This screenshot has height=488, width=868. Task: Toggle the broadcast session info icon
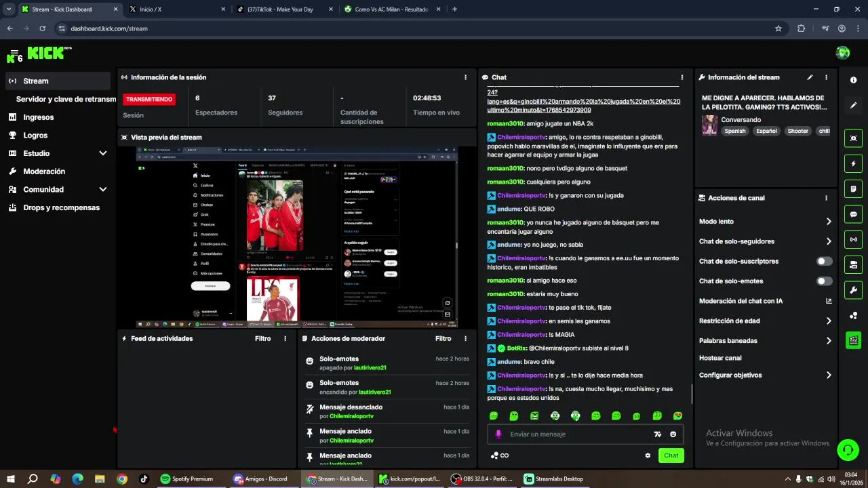click(853, 239)
